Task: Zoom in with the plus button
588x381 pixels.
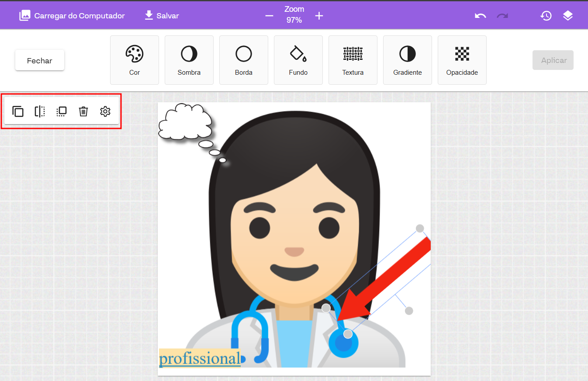Action: pyautogui.click(x=319, y=16)
